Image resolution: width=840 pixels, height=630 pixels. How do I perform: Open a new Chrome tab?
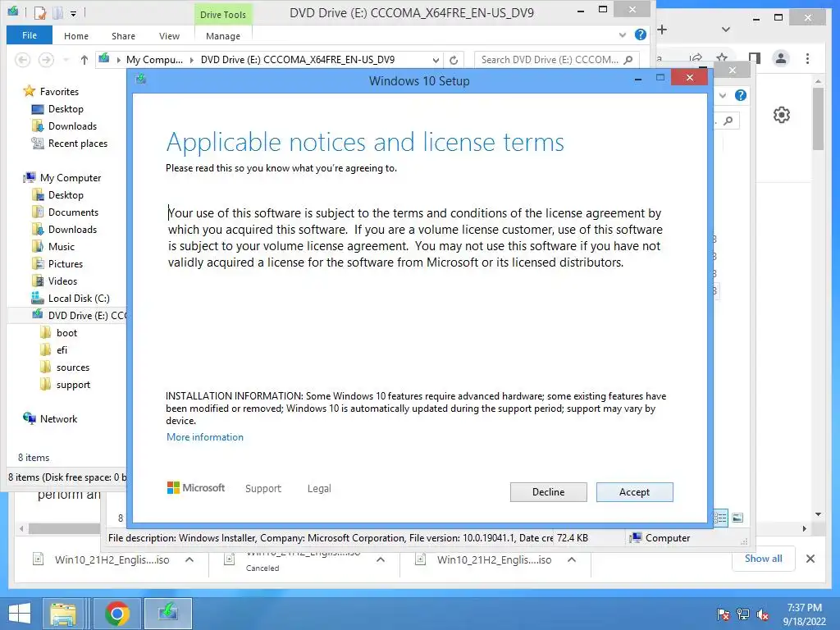pos(663,30)
